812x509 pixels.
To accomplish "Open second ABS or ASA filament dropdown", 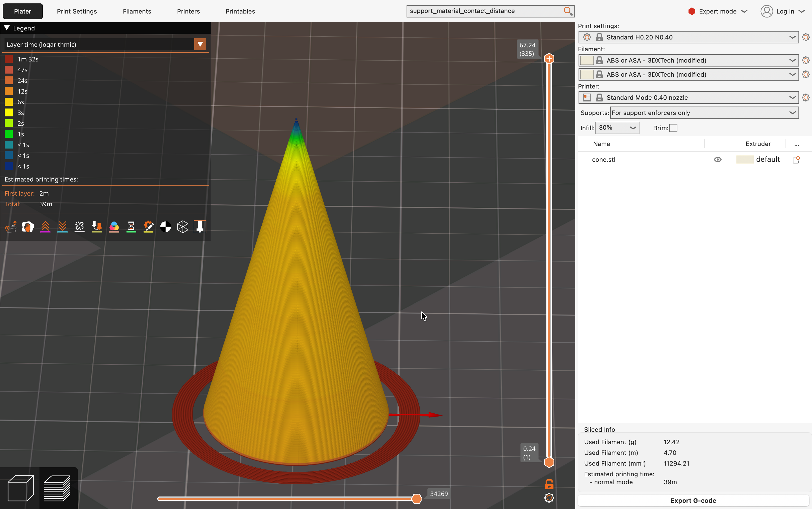I will pos(689,74).
